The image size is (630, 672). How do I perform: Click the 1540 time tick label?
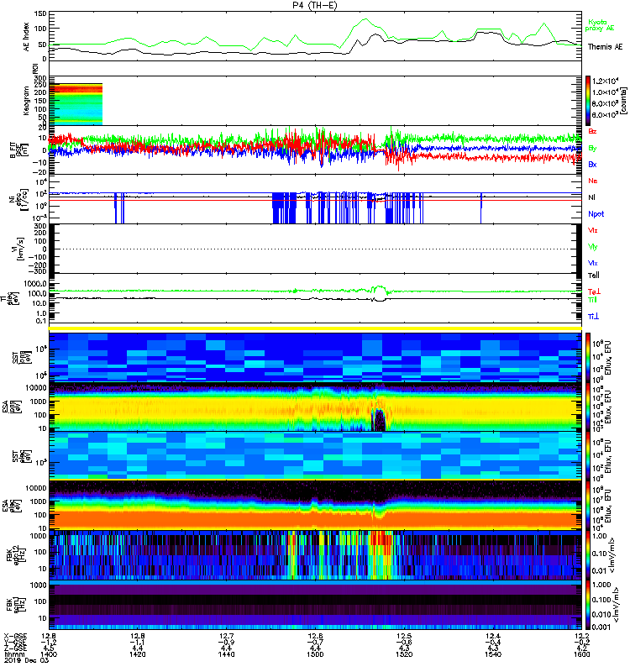[x=493, y=654]
